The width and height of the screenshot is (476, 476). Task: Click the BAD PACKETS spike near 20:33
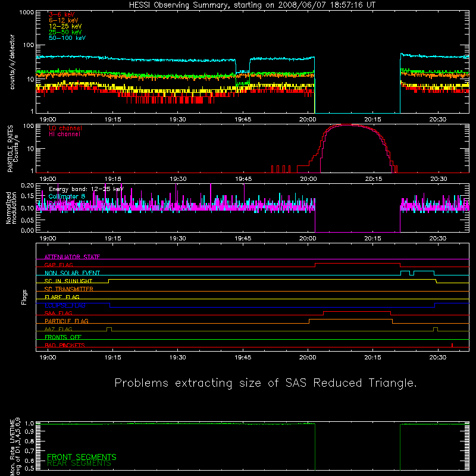[x=452, y=345]
